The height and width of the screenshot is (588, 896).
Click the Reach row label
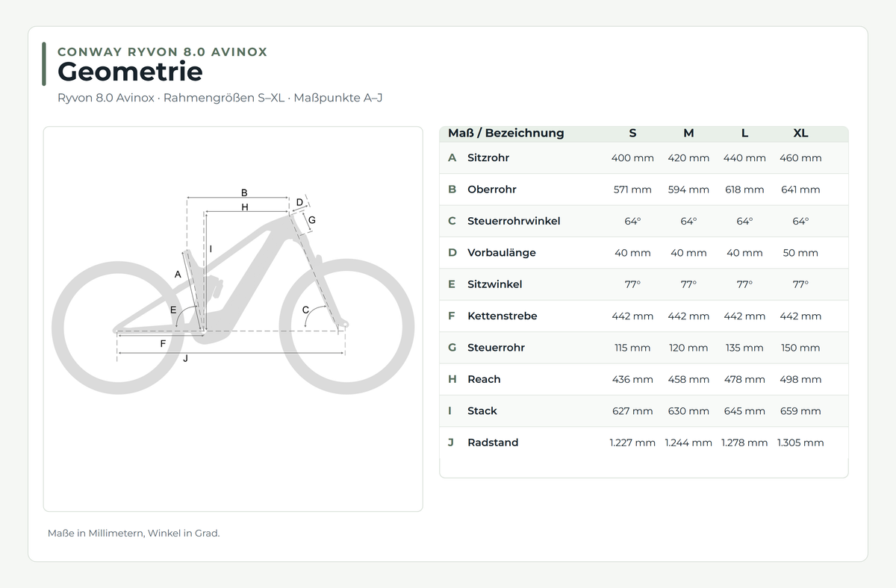[x=484, y=379]
